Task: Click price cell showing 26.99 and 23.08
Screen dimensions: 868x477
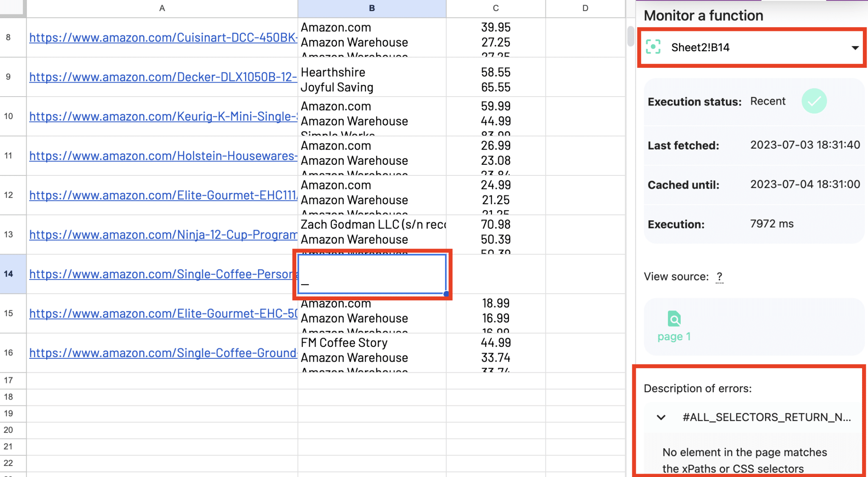Action: 495,155
